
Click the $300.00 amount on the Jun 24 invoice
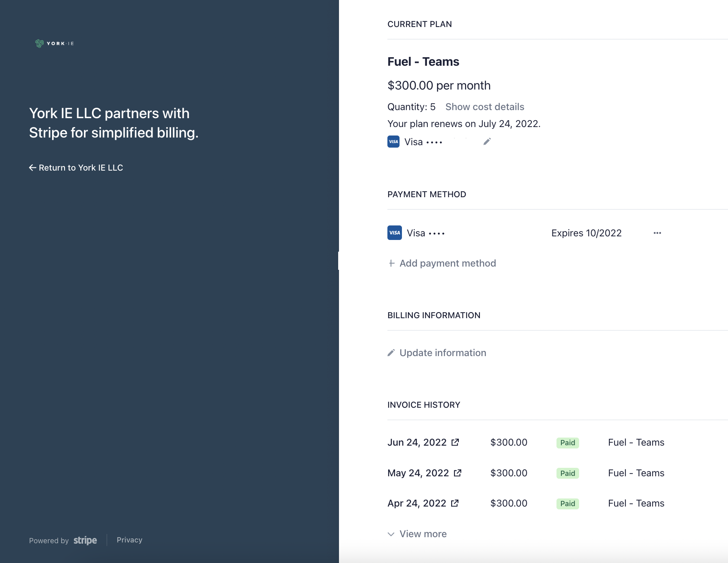pyautogui.click(x=509, y=442)
